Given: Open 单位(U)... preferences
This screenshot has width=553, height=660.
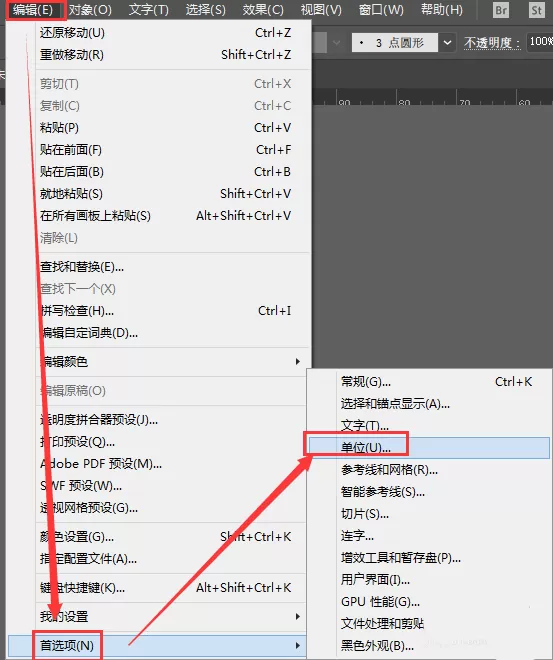Looking at the screenshot, I should pos(429,447).
